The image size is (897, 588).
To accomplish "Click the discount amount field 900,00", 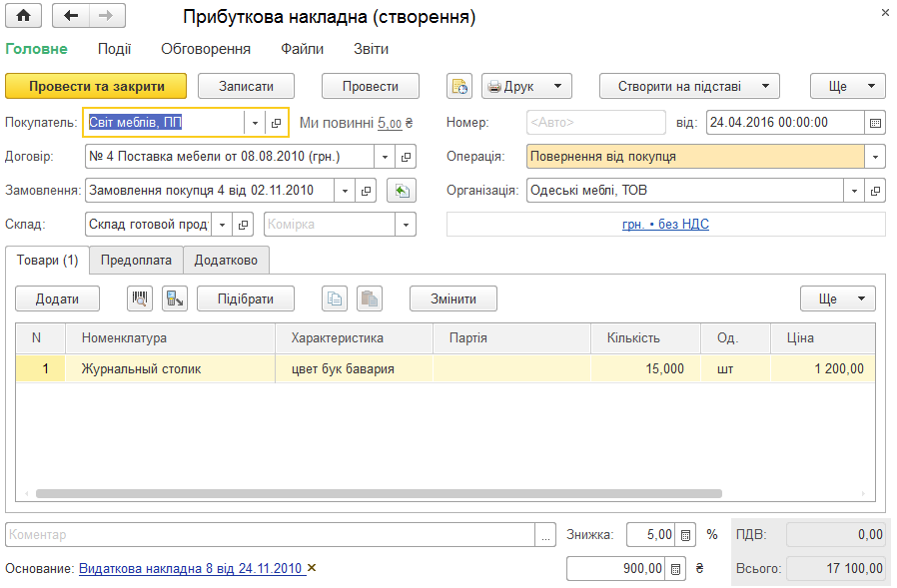I will (616, 569).
